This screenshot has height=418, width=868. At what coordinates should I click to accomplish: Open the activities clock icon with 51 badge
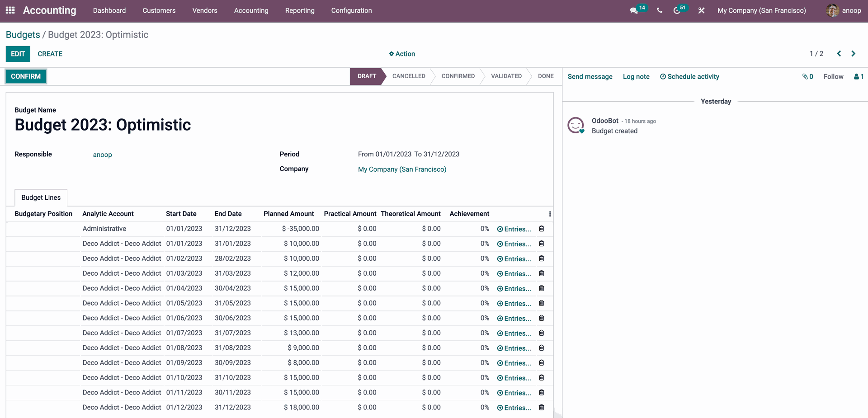tap(677, 10)
